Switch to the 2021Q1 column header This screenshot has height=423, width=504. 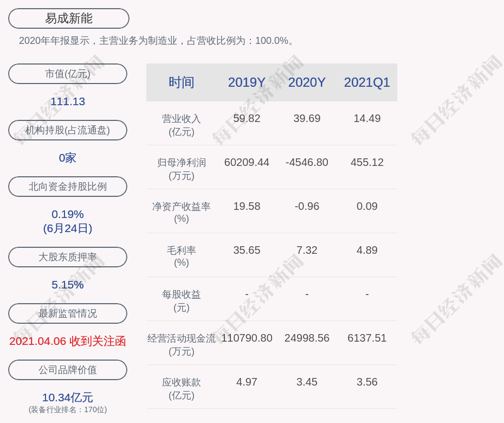[x=367, y=82]
